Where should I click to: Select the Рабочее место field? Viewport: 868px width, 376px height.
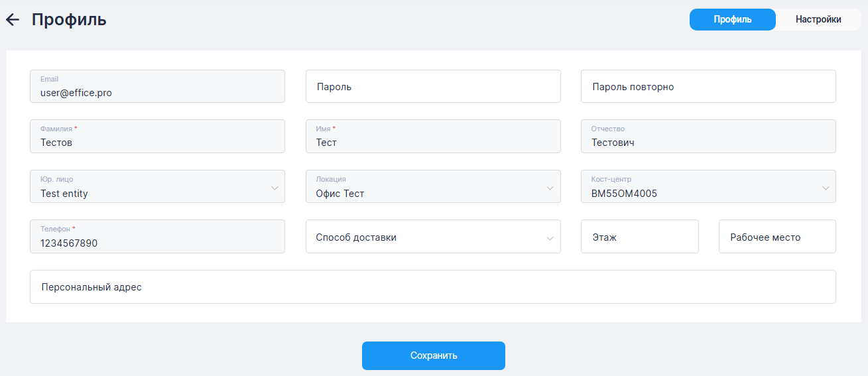pyautogui.click(x=776, y=237)
